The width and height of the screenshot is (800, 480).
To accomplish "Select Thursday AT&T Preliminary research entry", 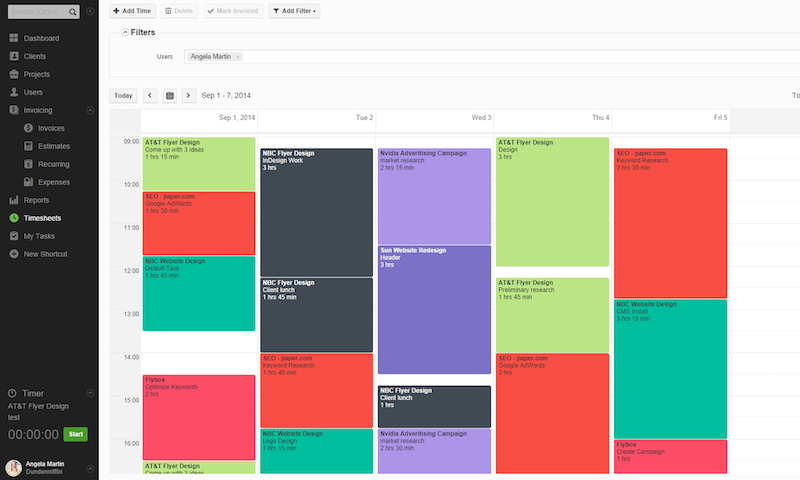I will click(552, 315).
